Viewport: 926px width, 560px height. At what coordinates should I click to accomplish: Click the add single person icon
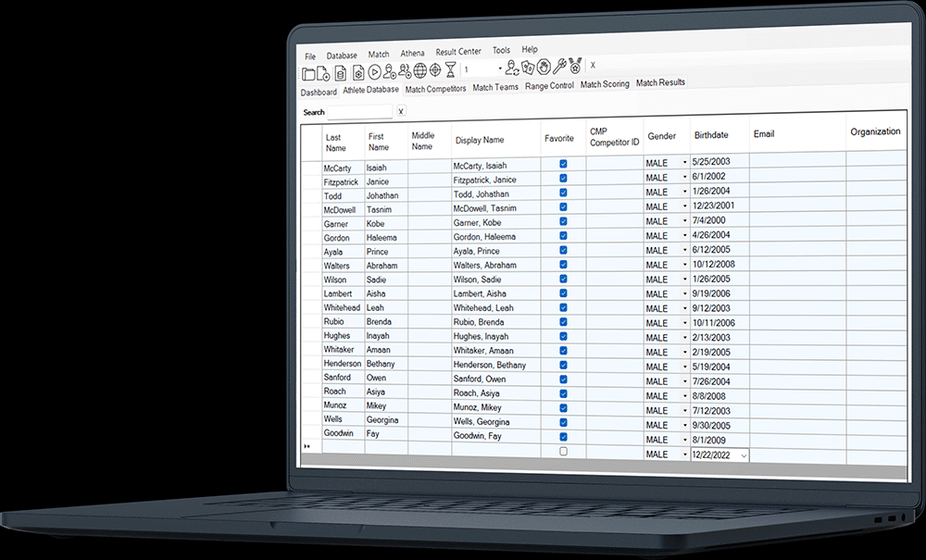point(389,71)
